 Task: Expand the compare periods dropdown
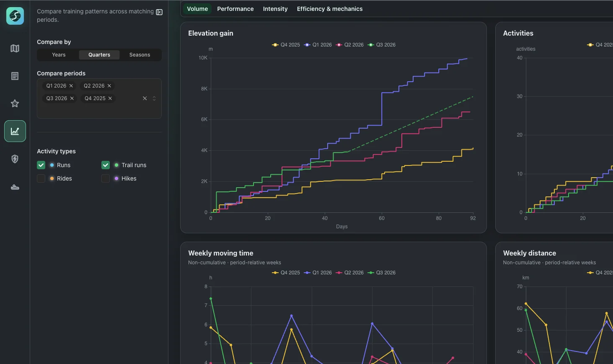pyautogui.click(x=154, y=98)
